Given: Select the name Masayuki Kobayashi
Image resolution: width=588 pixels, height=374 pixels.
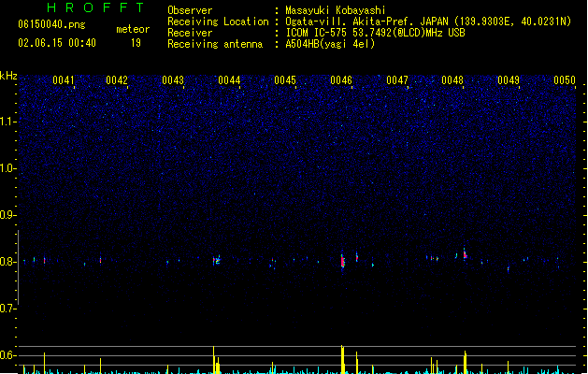Looking at the screenshot, I should point(336,10).
